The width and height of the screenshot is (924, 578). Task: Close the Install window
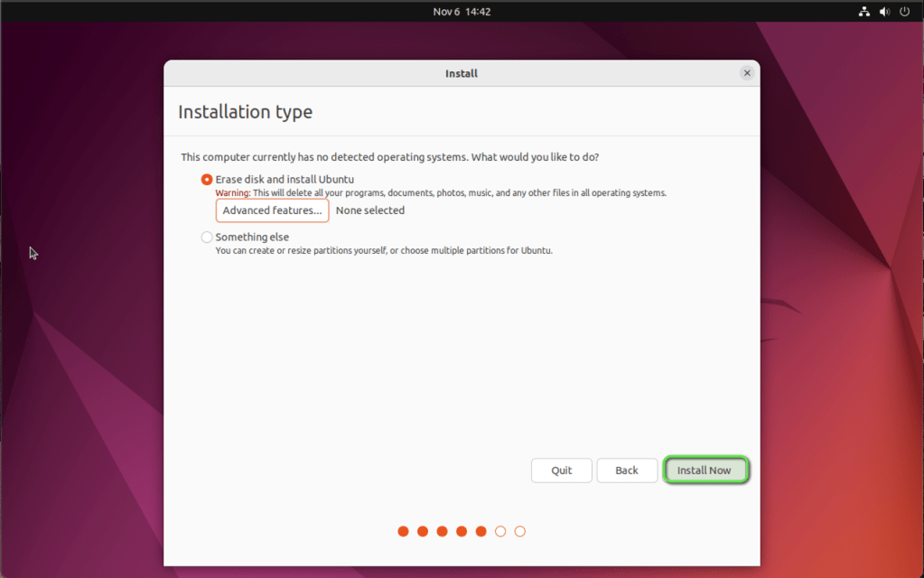(x=747, y=73)
